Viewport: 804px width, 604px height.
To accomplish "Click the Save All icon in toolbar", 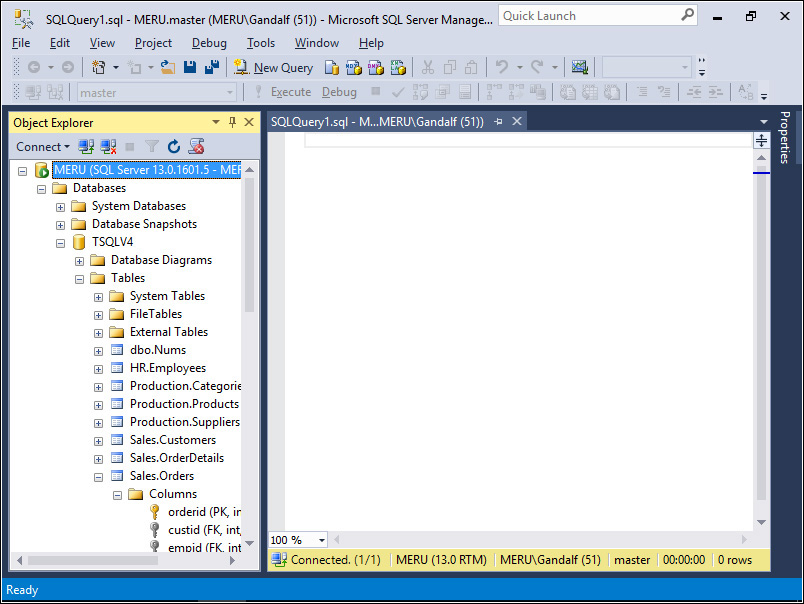I will pyautogui.click(x=212, y=68).
